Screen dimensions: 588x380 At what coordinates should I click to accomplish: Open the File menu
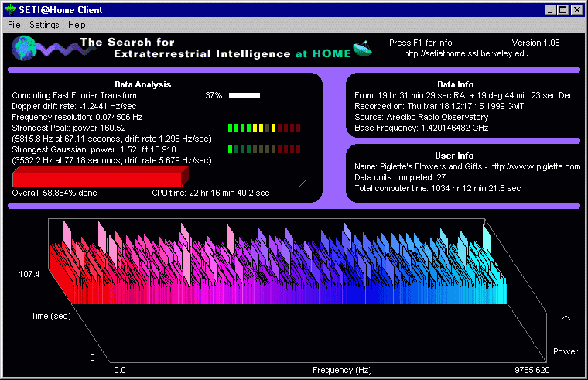point(14,25)
